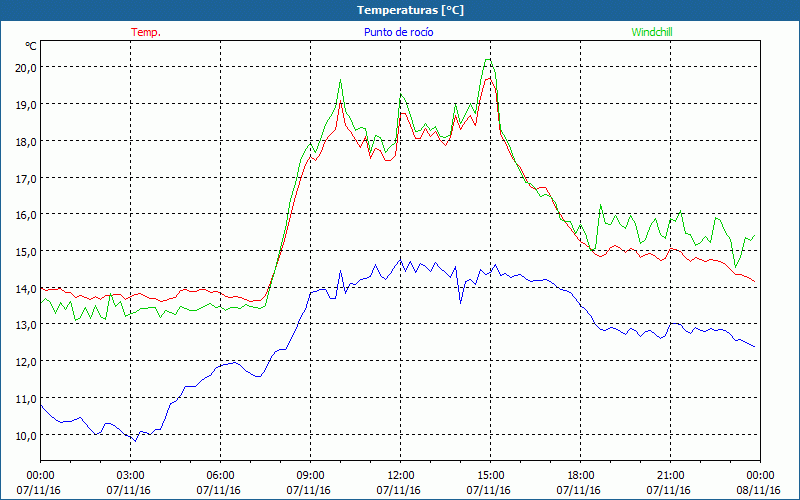Click the 11,0 y-axis value
Viewport: 800px width, 500px height.
tap(24, 398)
